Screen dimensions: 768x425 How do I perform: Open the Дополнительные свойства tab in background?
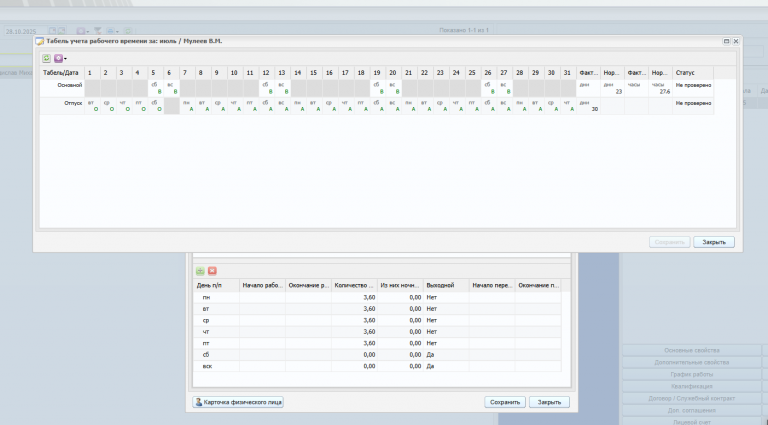tap(692, 362)
